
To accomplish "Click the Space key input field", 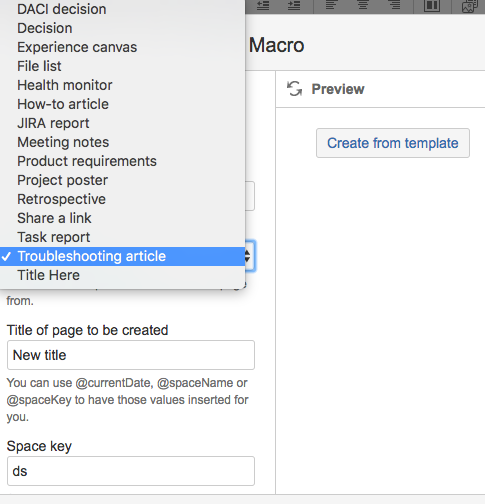I will [x=131, y=471].
